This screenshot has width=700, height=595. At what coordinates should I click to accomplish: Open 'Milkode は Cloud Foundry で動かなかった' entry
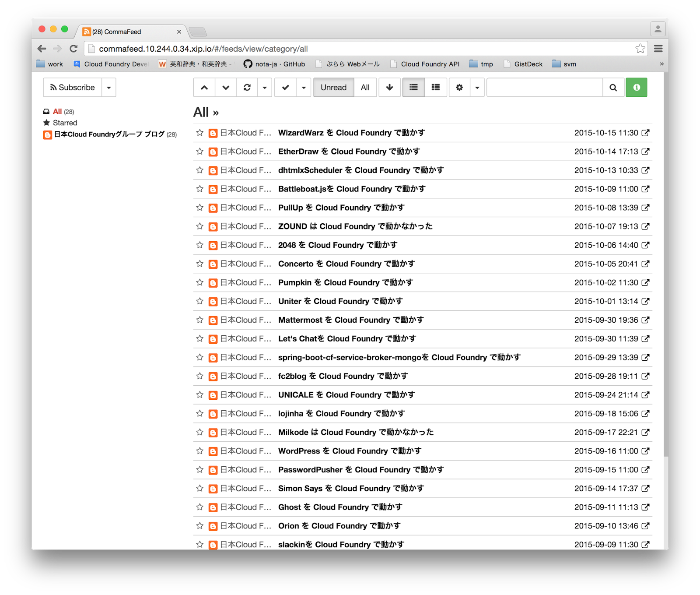[x=356, y=433]
